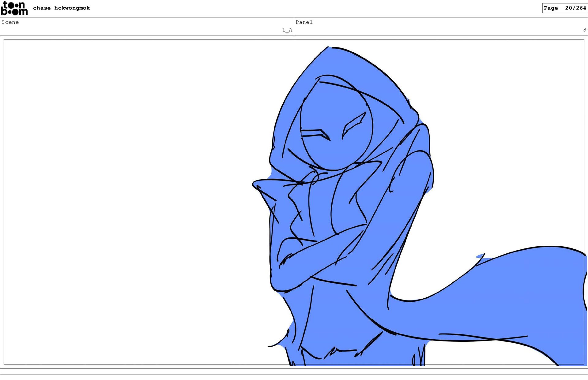Click the Page 20/264 indicator box
Image resolution: width=588 pixels, height=380 pixels.
[x=564, y=8]
